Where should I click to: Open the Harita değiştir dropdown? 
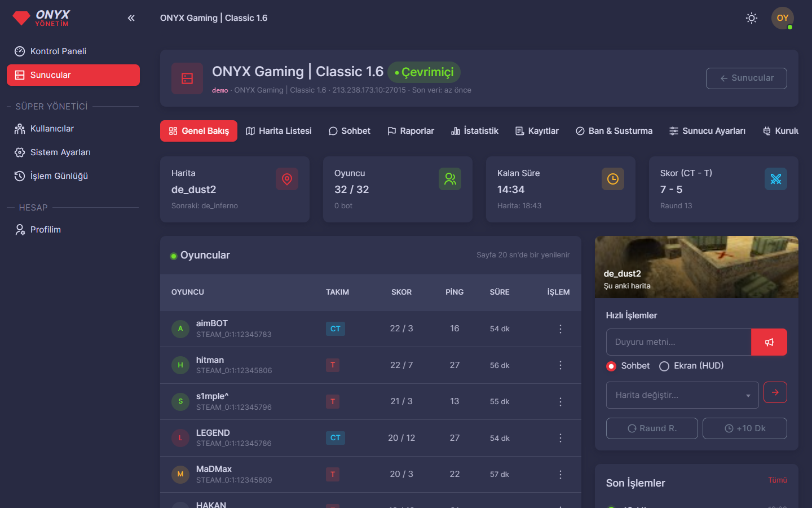(x=682, y=395)
